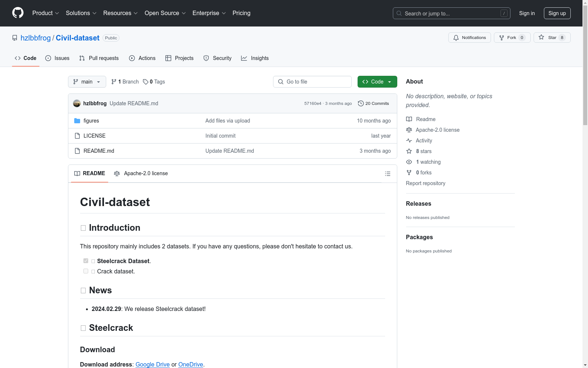The width and height of the screenshot is (588, 368).
Task: Open the LICENSE file
Action: [94, 136]
